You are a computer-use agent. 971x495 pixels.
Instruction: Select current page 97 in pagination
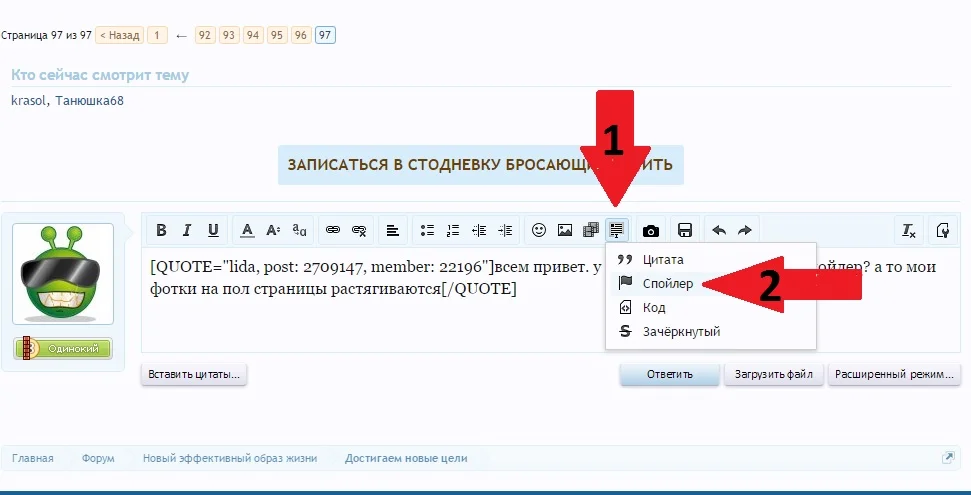coord(325,35)
